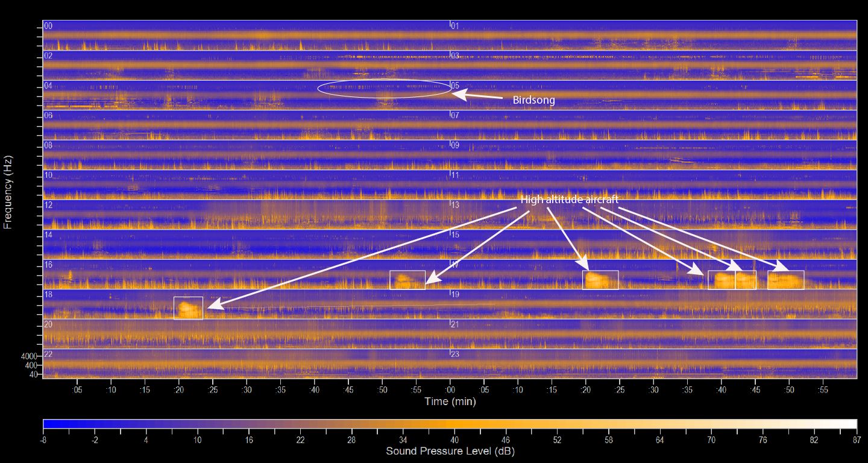The image size is (868, 463).
Task: Click the 40 dB mark on the color bar
Action: tap(453, 441)
